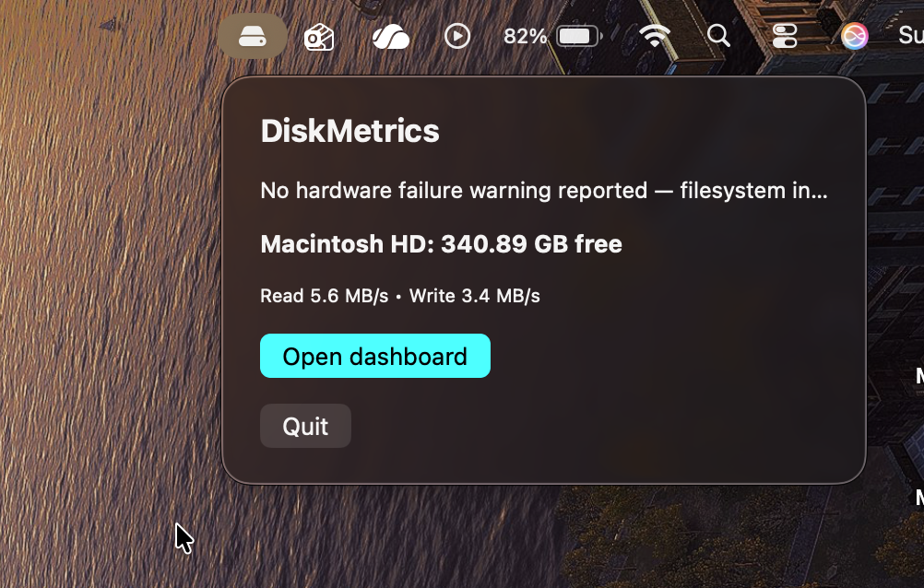Launch Siri from the menu bar
924x588 pixels.
855,37
